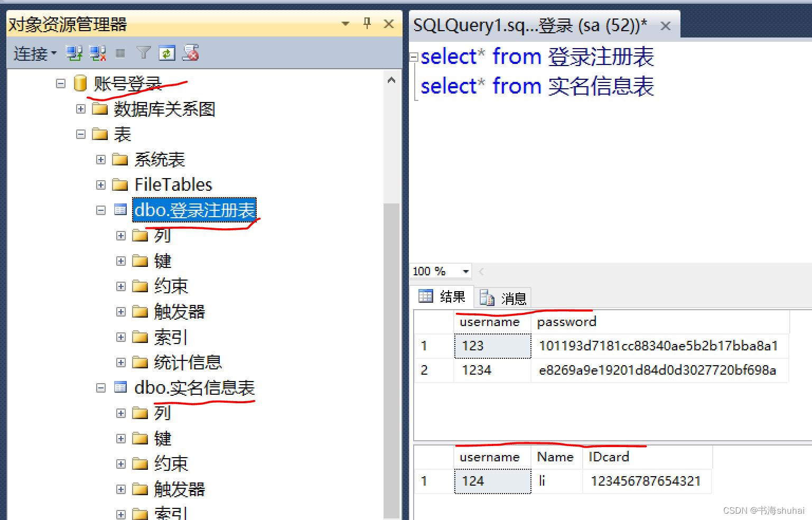The width and height of the screenshot is (812, 520).
Task: Expand 键 under dbo.实名信息表
Action: pyautogui.click(x=121, y=439)
